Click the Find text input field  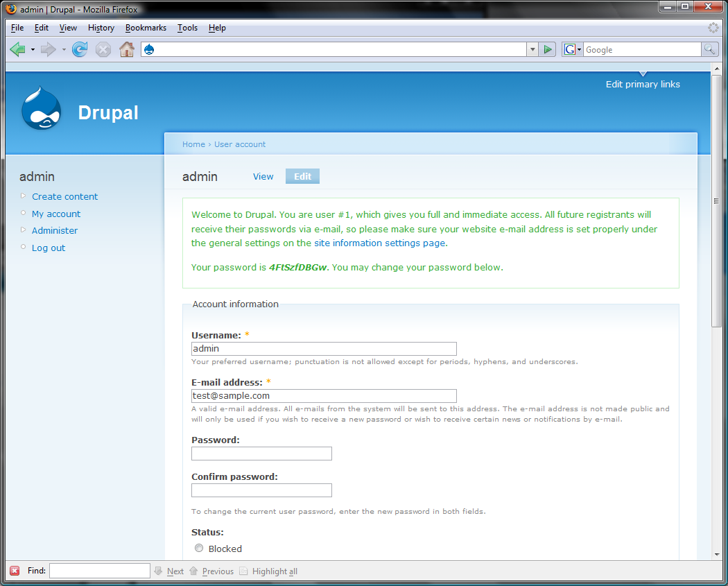click(x=100, y=571)
